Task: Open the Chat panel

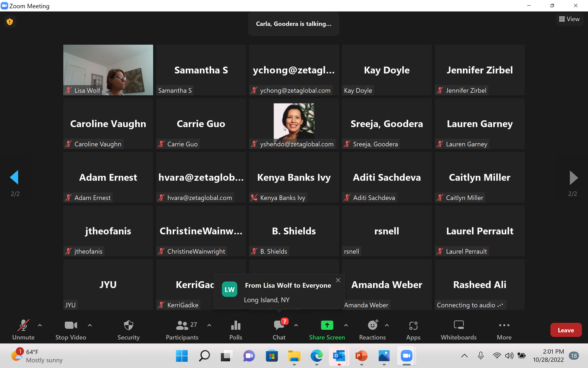Action: 279,330
